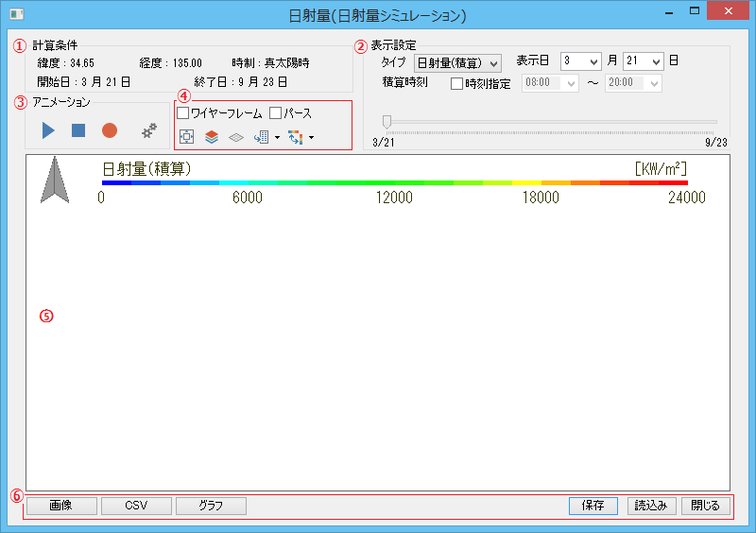This screenshot has height=533, width=756.
Task: Open animation settings gears icon
Action: (x=149, y=130)
